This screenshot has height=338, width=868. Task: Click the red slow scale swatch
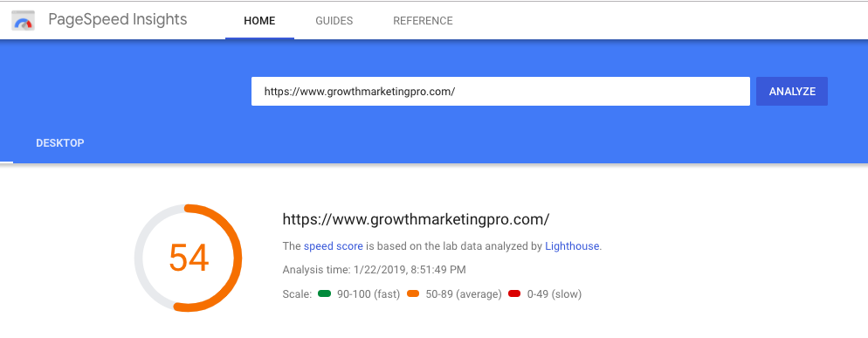click(514, 293)
